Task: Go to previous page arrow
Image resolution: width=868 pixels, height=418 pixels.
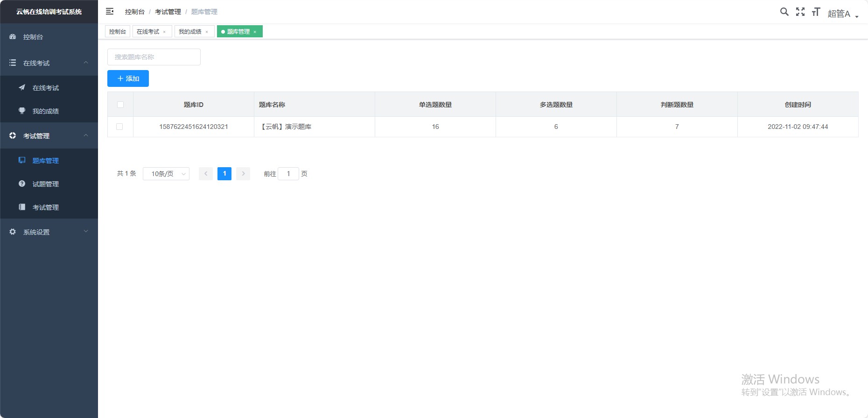Action: tap(206, 174)
